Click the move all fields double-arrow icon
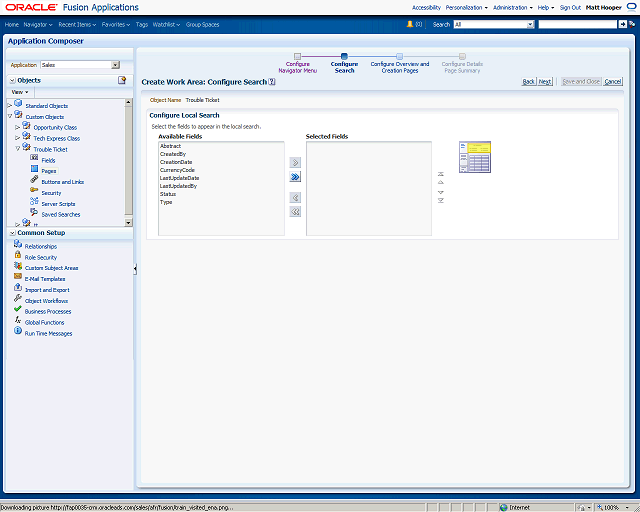 click(x=295, y=177)
